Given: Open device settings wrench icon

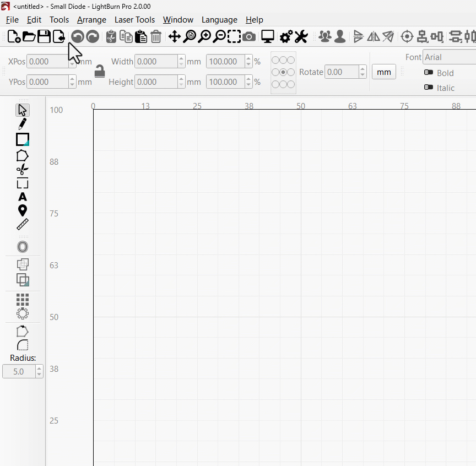Looking at the screenshot, I should 301,37.
